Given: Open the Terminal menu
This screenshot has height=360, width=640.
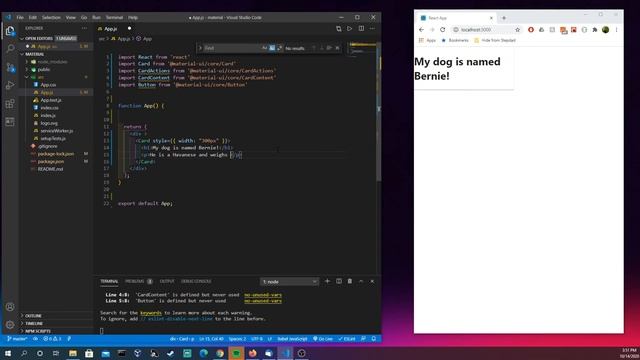Looking at the screenshot, I should (114, 18).
